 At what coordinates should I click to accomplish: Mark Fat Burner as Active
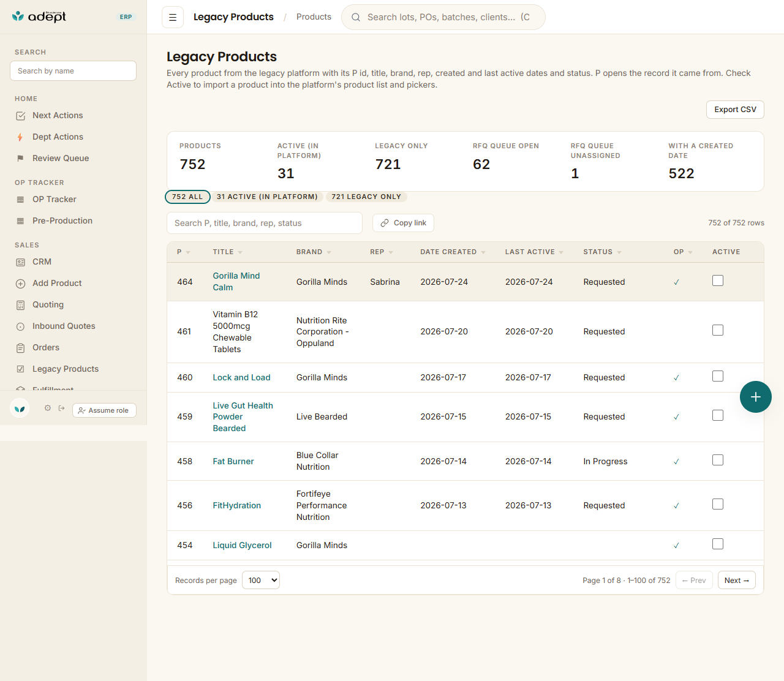(x=718, y=460)
